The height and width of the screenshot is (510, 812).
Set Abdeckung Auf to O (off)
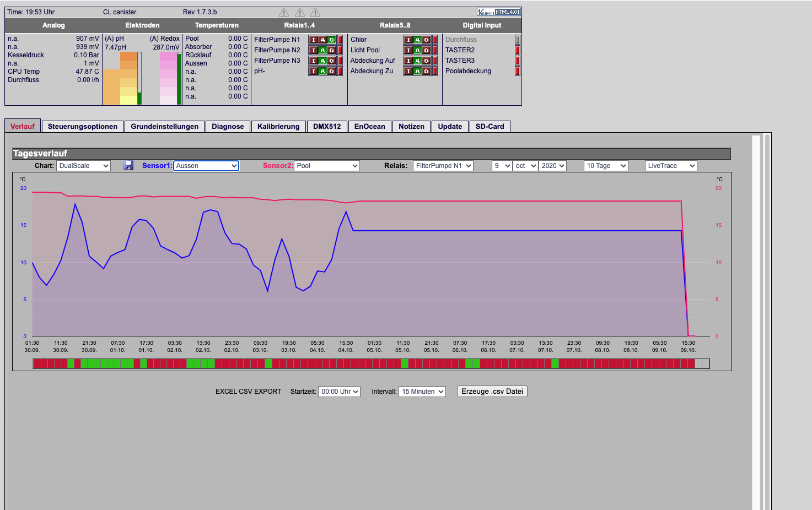(x=426, y=61)
